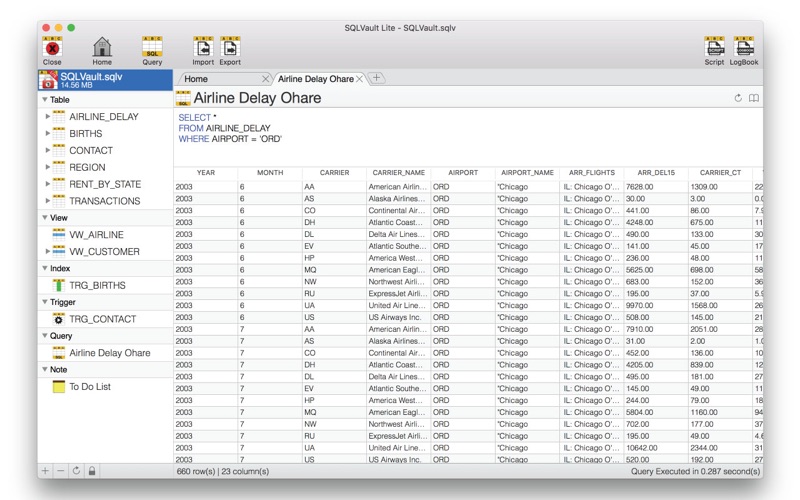Screen dimensions: 800x500
Task: Click the ARR_FLIGHTS column header
Action: [592, 173]
